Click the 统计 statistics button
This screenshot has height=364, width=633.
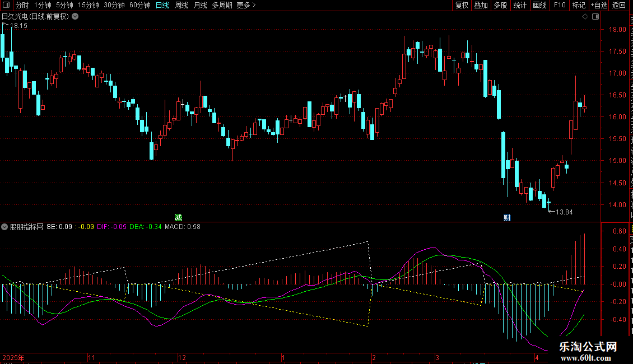(519, 5)
